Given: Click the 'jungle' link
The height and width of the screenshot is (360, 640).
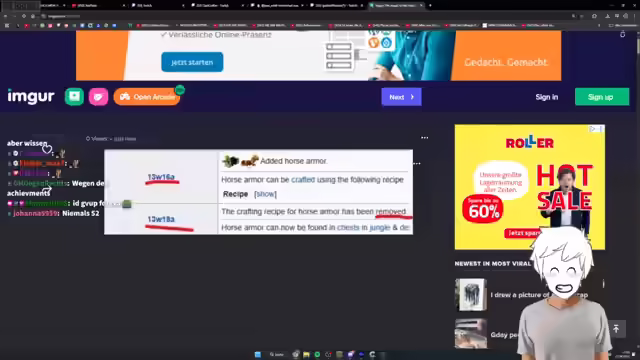Looking at the screenshot, I should pyautogui.click(x=380, y=227).
